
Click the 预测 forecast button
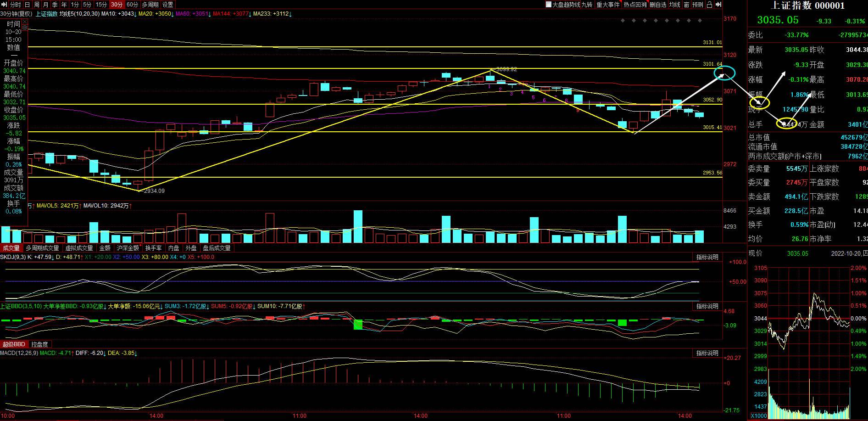point(698,5)
